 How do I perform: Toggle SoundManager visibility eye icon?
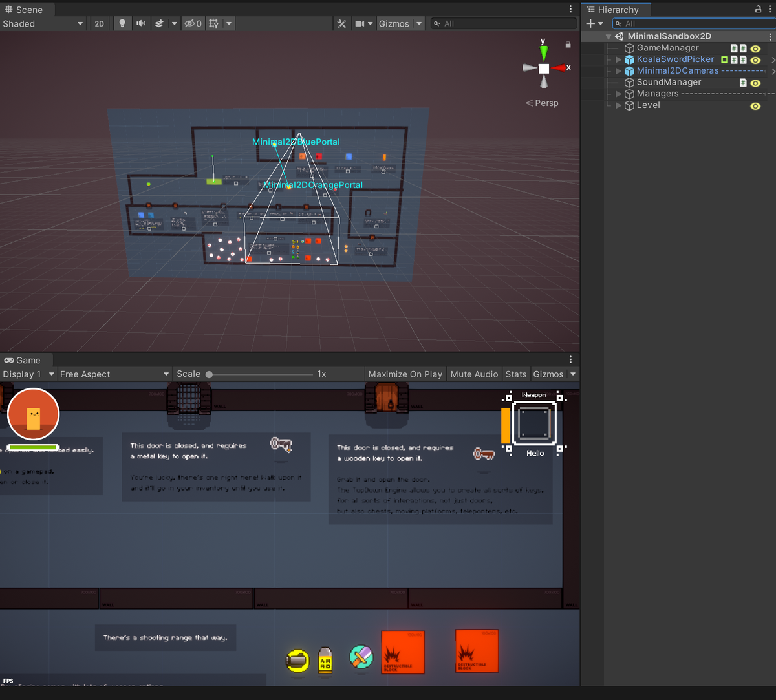[x=755, y=83]
